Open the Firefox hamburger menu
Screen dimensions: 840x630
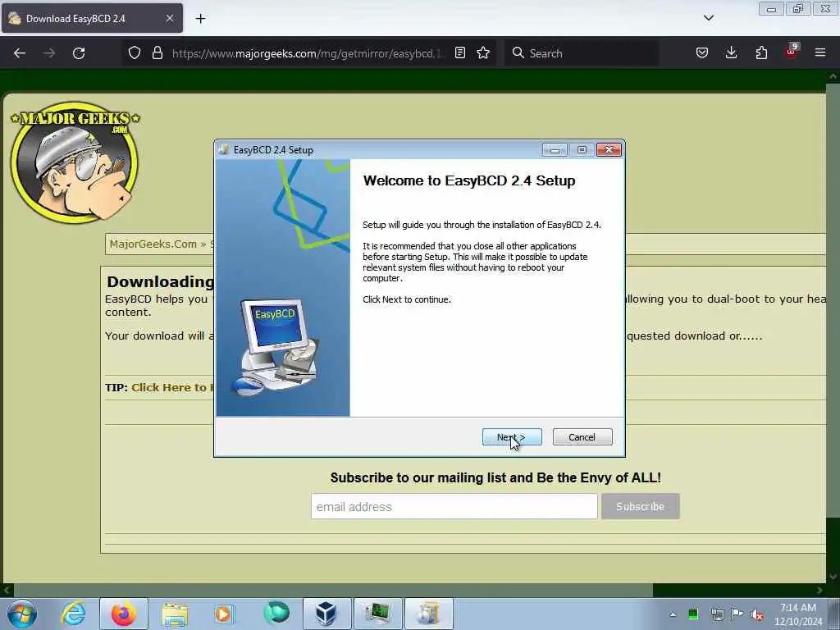point(820,53)
